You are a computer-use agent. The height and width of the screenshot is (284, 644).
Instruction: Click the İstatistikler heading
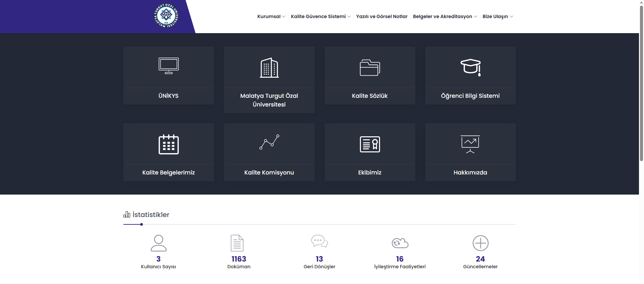(151, 215)
